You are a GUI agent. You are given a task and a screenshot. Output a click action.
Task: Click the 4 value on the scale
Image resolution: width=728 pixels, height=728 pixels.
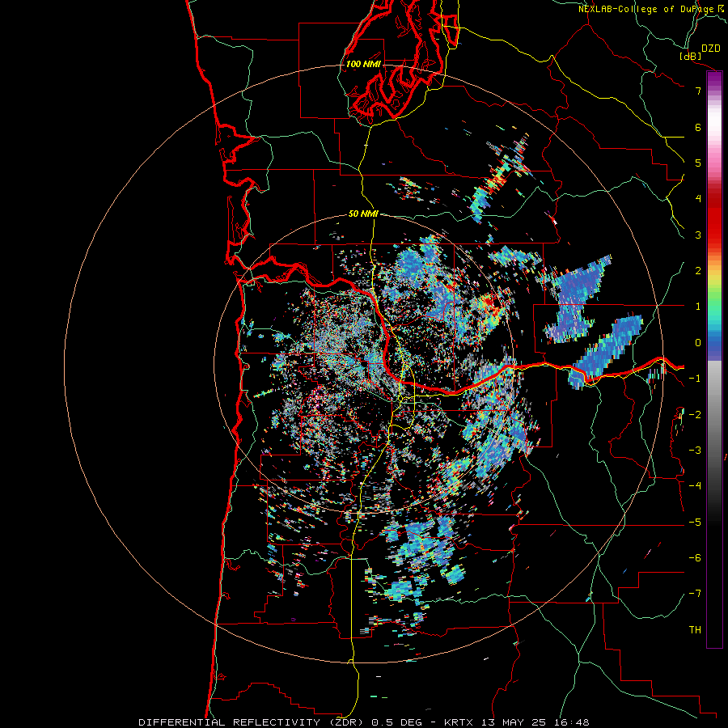click(x=698, y=199)
